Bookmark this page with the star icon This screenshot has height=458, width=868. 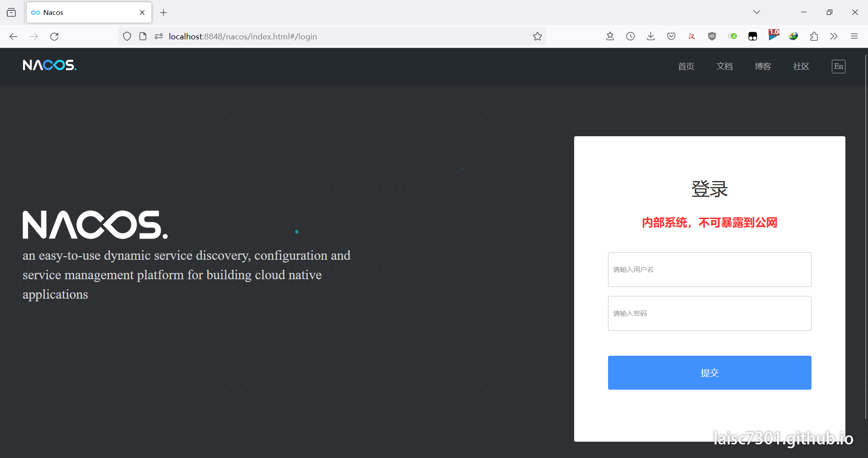click(537, 37)
